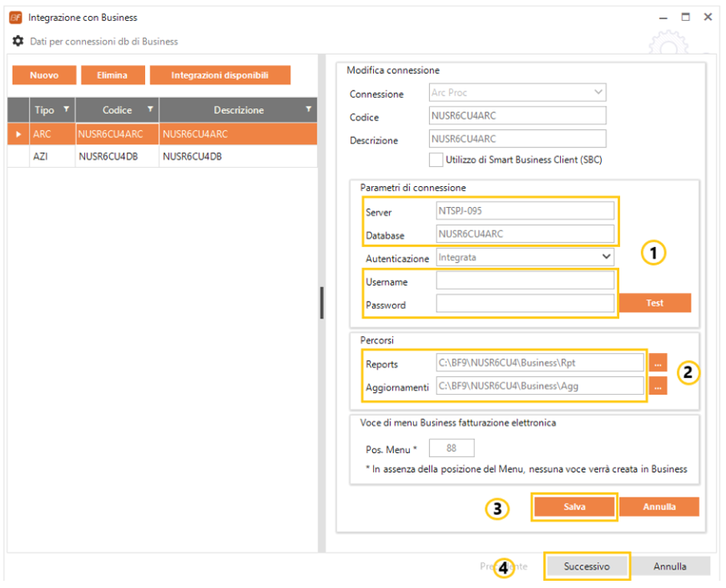Enable Utilizzo di Smart Business Client checkbox
726x588 pixels.
[x=436, y=160]
